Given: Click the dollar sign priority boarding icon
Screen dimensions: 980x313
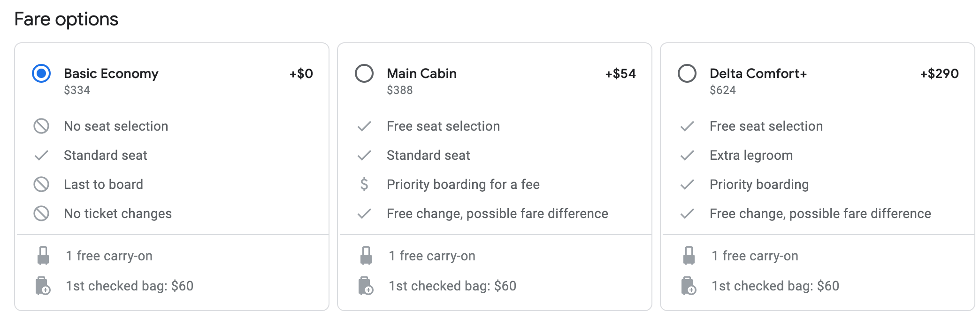Looking at the screenshot, I should [364, 184].
